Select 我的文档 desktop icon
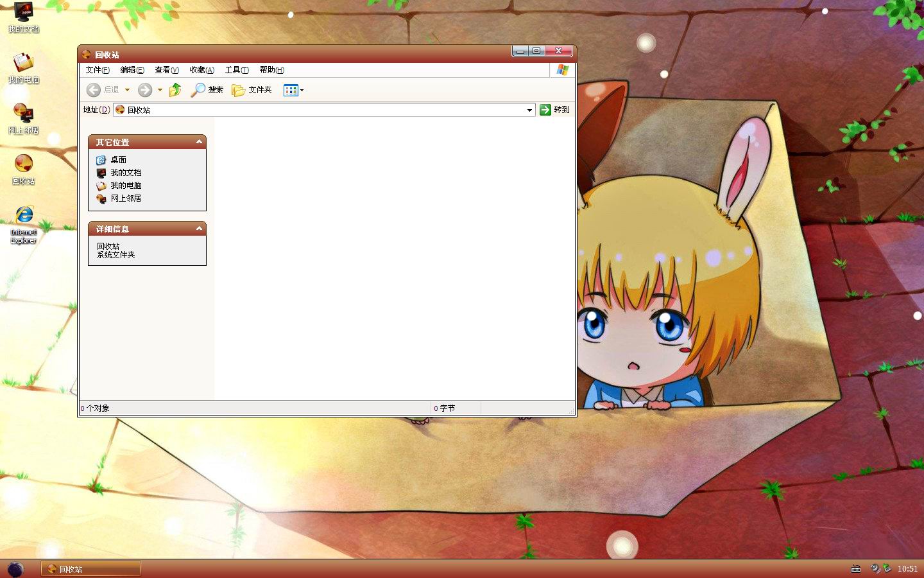The image size is (924, 578). click(24, 17)
